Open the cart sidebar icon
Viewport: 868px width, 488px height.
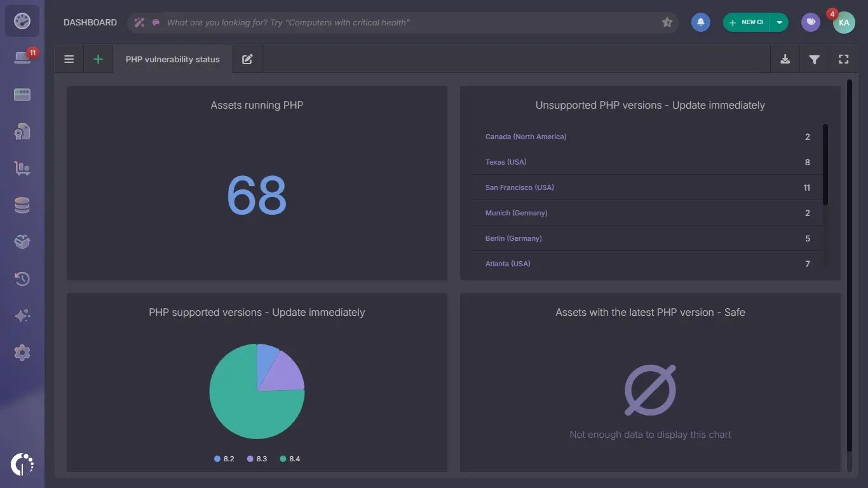pyautogui.click(x=22, y=168)
